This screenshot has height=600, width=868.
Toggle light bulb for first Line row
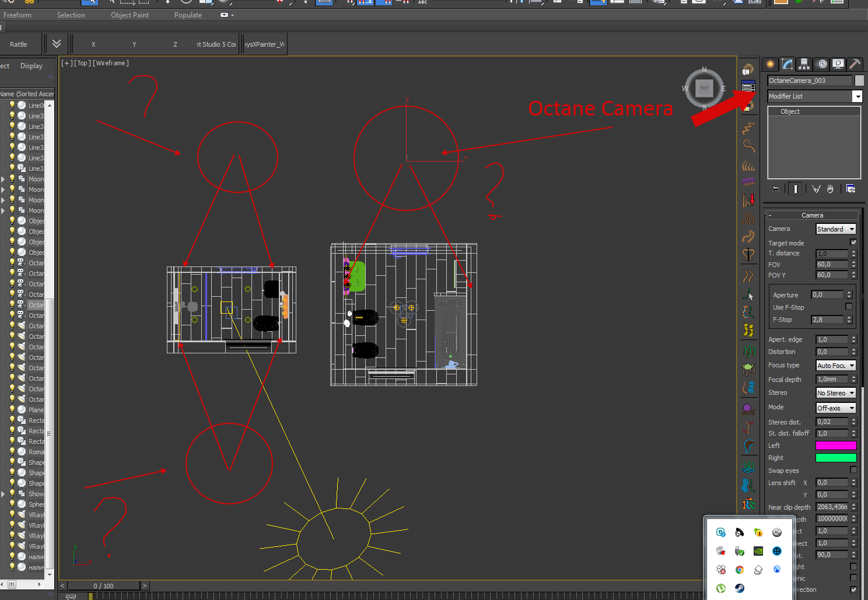click(x=12, y=105)
